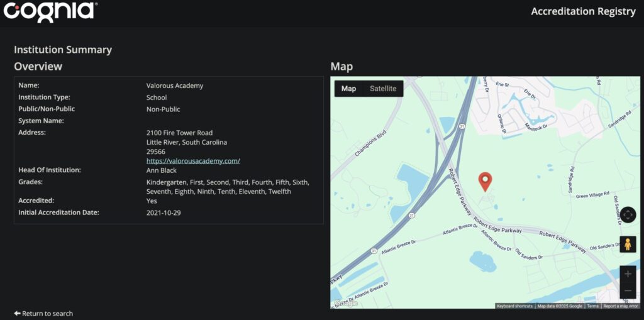This screenshot has height=320, width=644.
Task: Select the name Valorous Academy
Action: (x=175, y=86)
